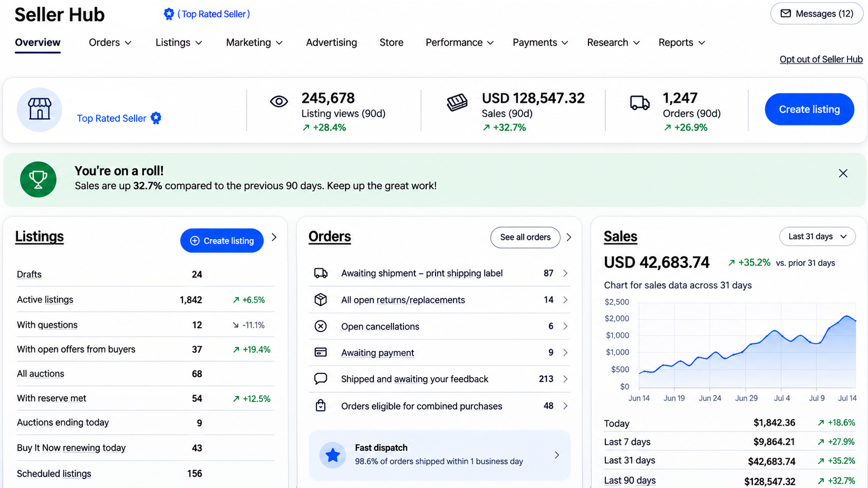Viewport: 868px width, 488px height.
Task: Click the With questions row
Action: click(x=145, y=325)
